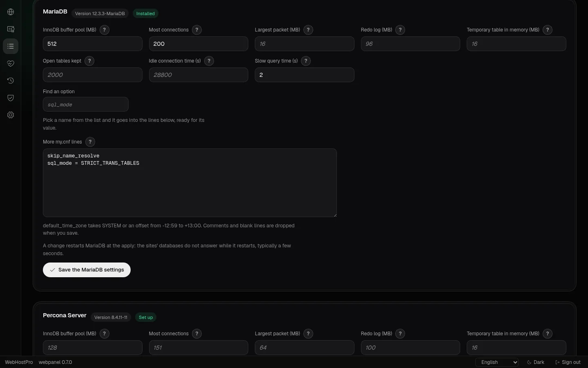This screenshot has height=368, width=588.
Task: Select the list sidebar icon
Action: point(11,46)
